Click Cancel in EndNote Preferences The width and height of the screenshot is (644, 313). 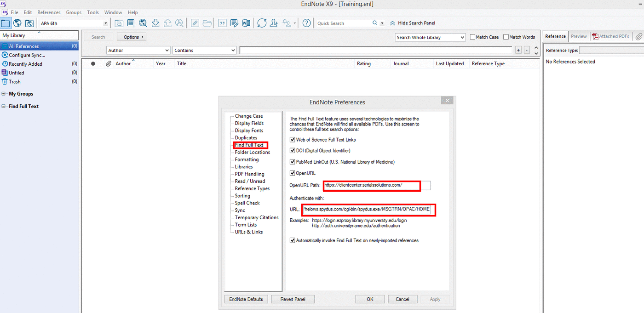point(402,299)
